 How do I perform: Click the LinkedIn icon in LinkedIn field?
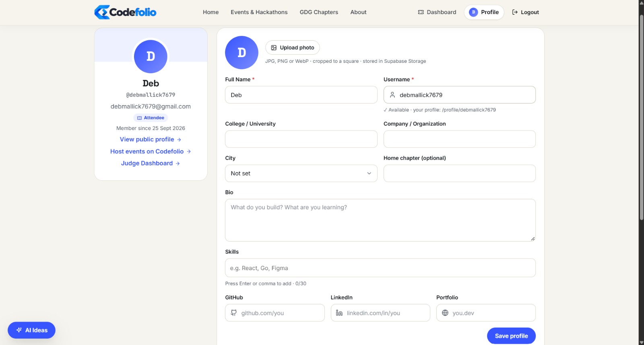339,313
